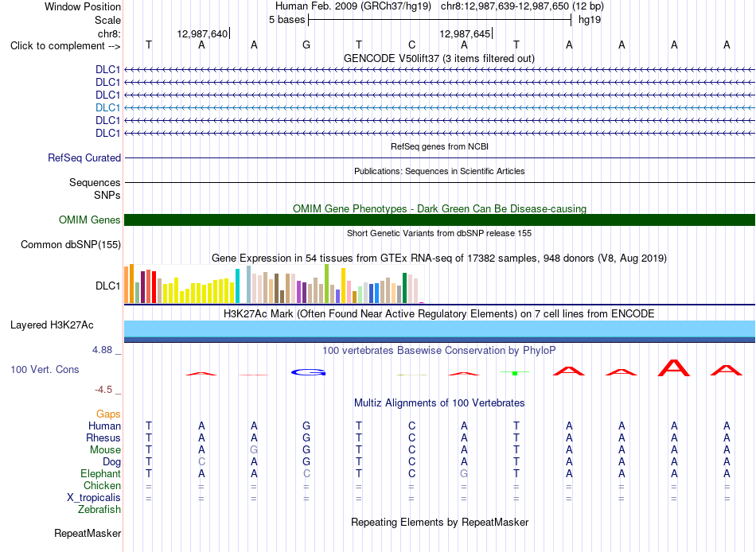Open the RefSeq Curated track label
This screenshot has width=756, height=552.
tap(84, 157)
